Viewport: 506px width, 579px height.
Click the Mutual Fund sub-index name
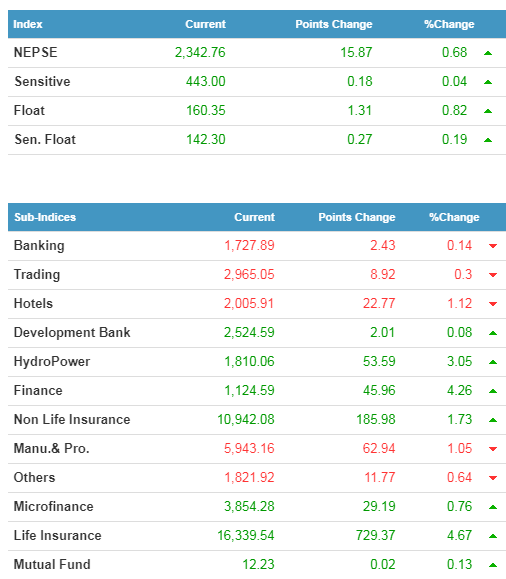pos(52,564)
